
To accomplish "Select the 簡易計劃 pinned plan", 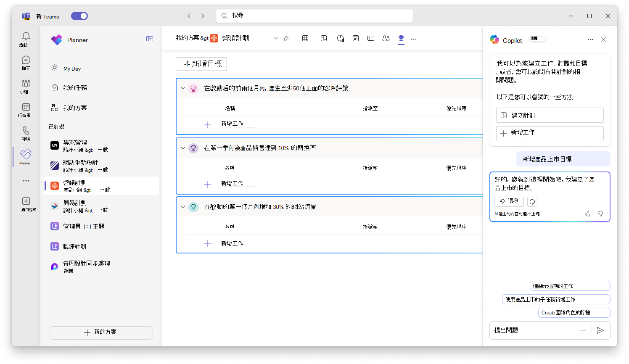I will coord(101,206).
